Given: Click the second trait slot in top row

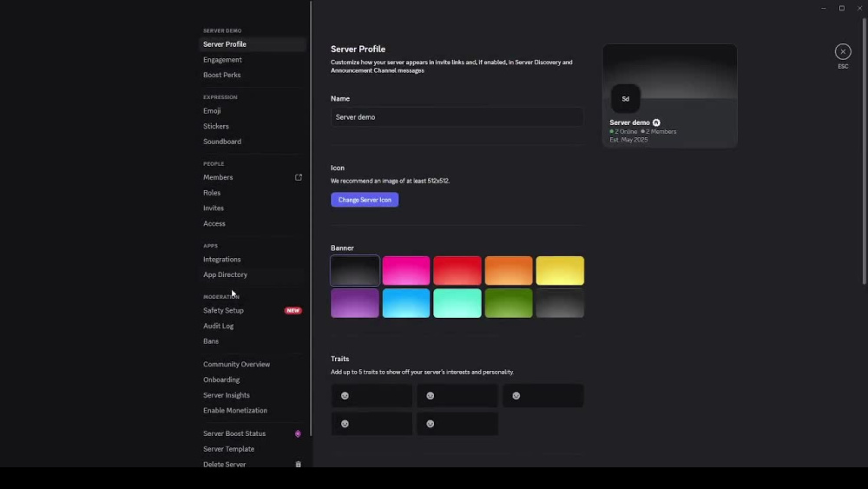Looking at the screenshot, I should tap(457, 396).
